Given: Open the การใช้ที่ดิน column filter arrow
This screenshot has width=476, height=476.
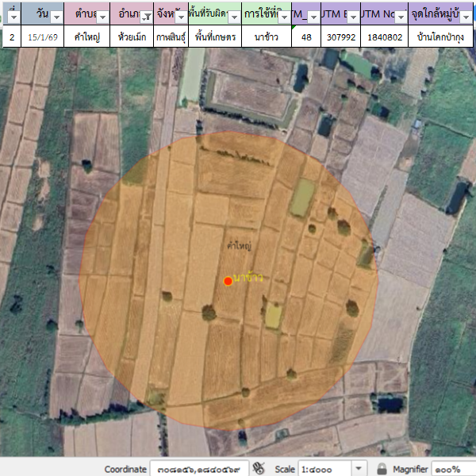Looking at the screenshot, I should (x=283, y=17).
